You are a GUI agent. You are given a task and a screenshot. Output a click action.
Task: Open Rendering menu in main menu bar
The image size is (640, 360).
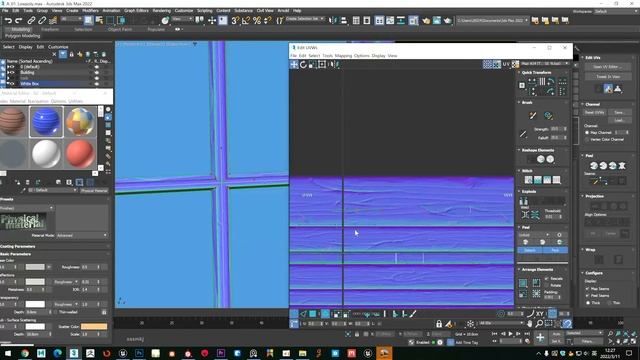tap(162, 11)
